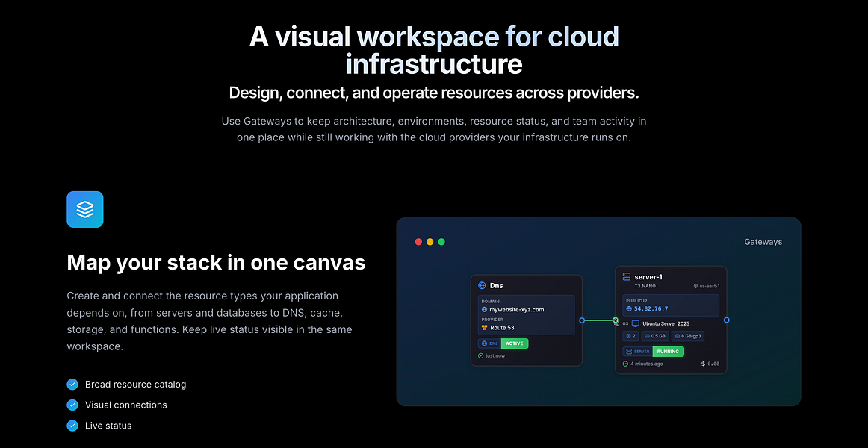
Task: Click the 54.82.76.7 public IP value
Action: (x=651, y=308)
